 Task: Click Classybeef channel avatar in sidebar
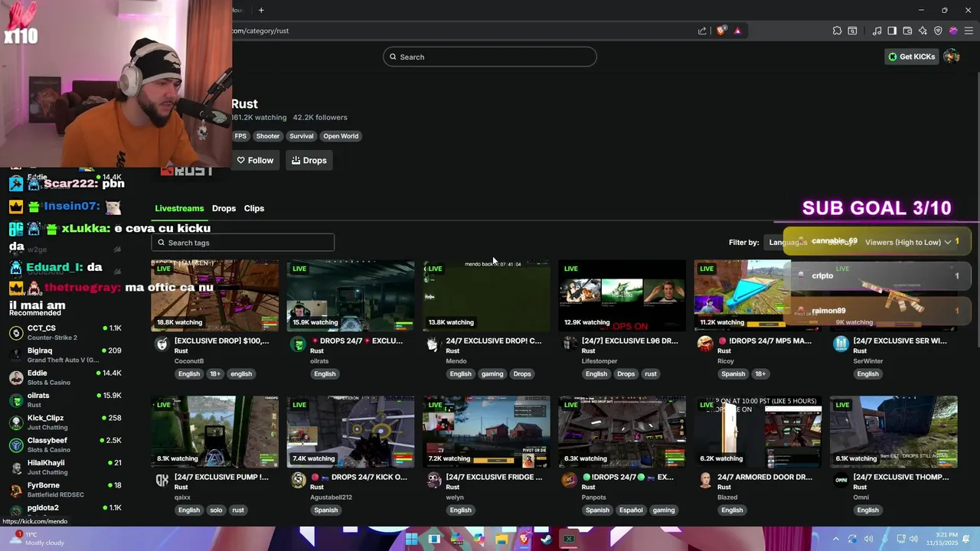[x=16, y=445]
